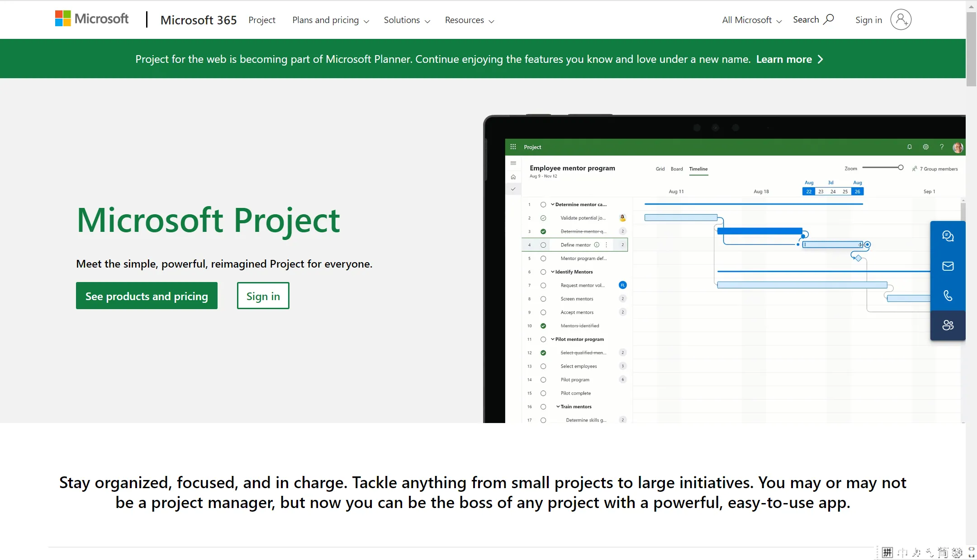This screenshot has height=560, width=977.
Task: Click the chat/comments sidebar icon
Action: tap(948, 236)
